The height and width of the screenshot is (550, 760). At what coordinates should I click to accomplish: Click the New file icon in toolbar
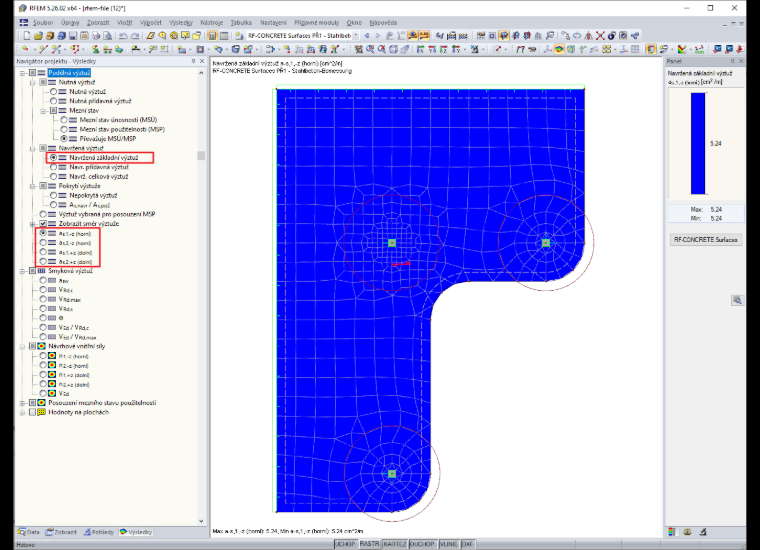coord(27,36)
